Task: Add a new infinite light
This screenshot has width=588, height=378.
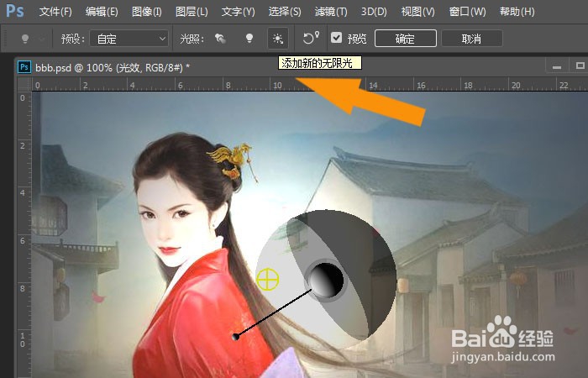Action: point(278,39)
